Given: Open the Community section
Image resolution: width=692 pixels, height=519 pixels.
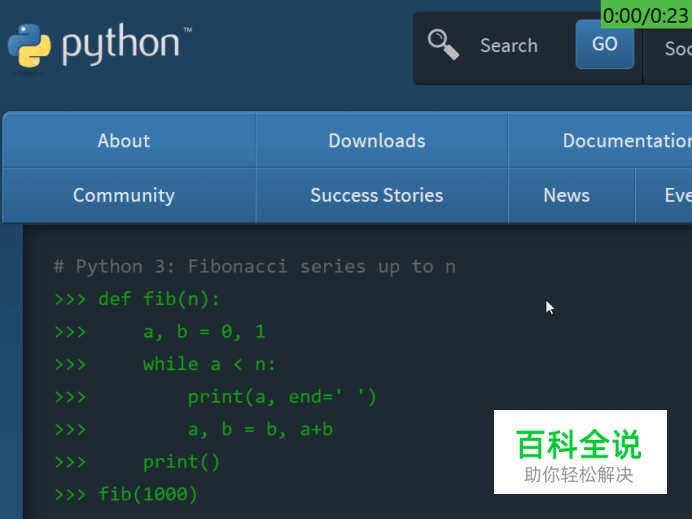Looking at the screenshot, I should [124, 195].
